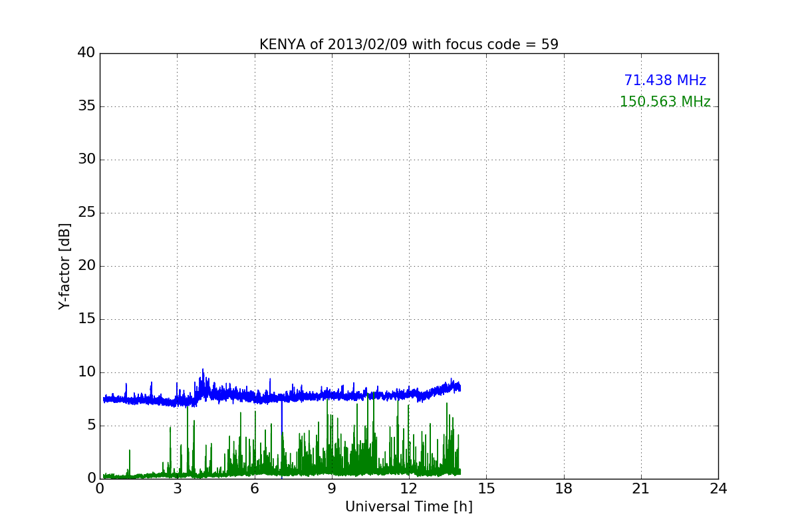Click y-axis tick label '20'

(86, 265)
